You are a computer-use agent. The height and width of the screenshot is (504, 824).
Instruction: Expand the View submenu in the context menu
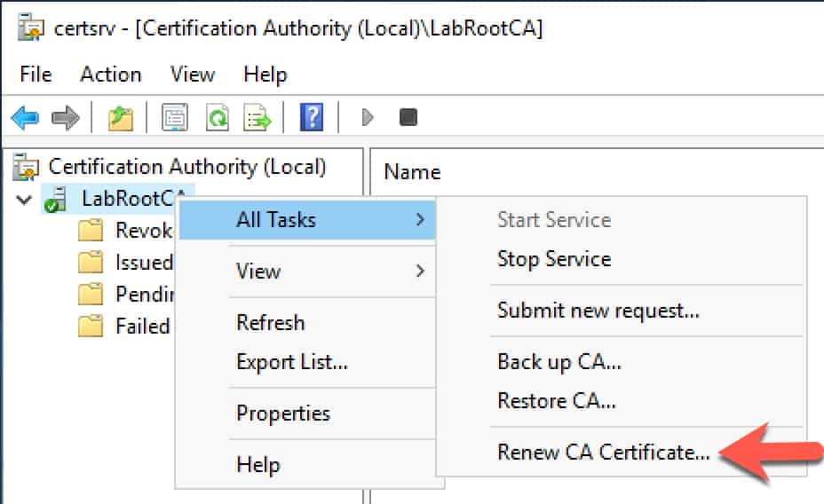point(307,271)
